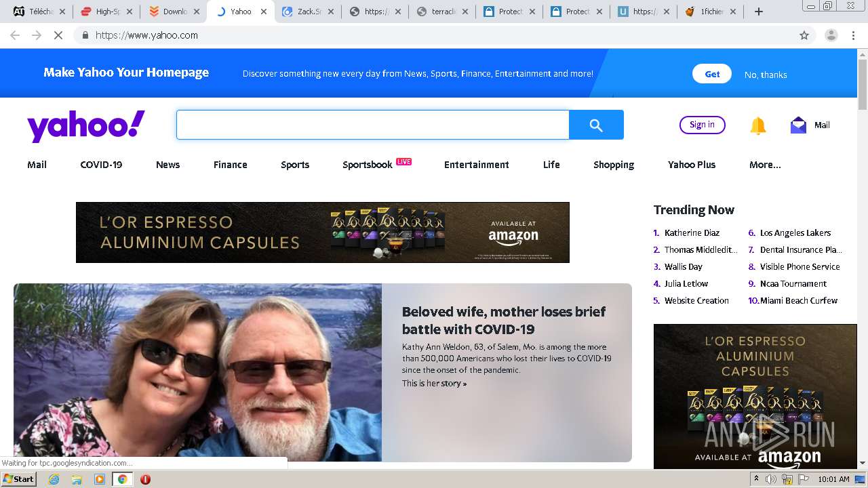868x488 pixels.
Task: Bookmark this page with the star icon
Action: pyautogui.click(x=804, y=35)
